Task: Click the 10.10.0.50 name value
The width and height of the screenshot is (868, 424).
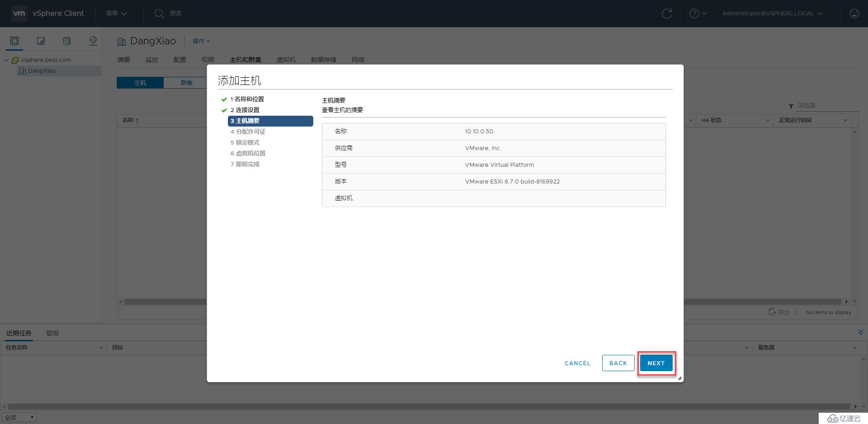Action: click(x=479, y=132)
